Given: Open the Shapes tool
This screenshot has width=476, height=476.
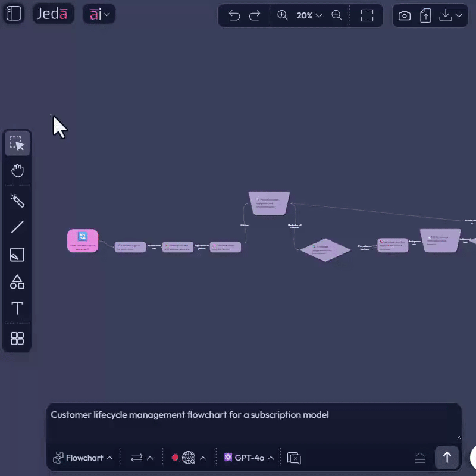Looking at the screenshot, I should tap(17, 281).
